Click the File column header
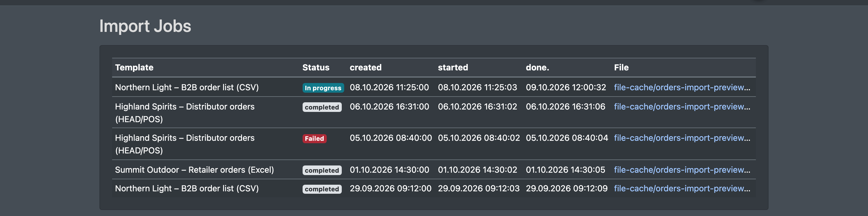This screenshot has height=216, width=868. pyautogui.click(x=621, y=68)
